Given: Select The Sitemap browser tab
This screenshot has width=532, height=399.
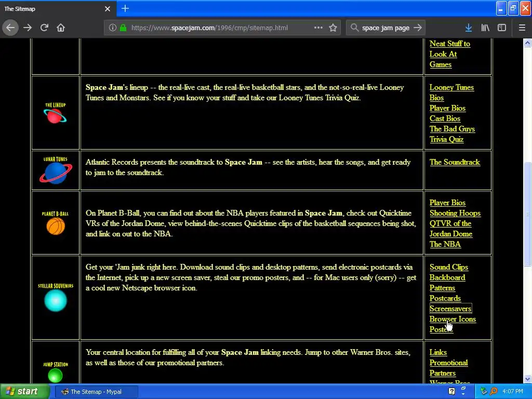Looking at the screenshot, I should click(58, 9).
